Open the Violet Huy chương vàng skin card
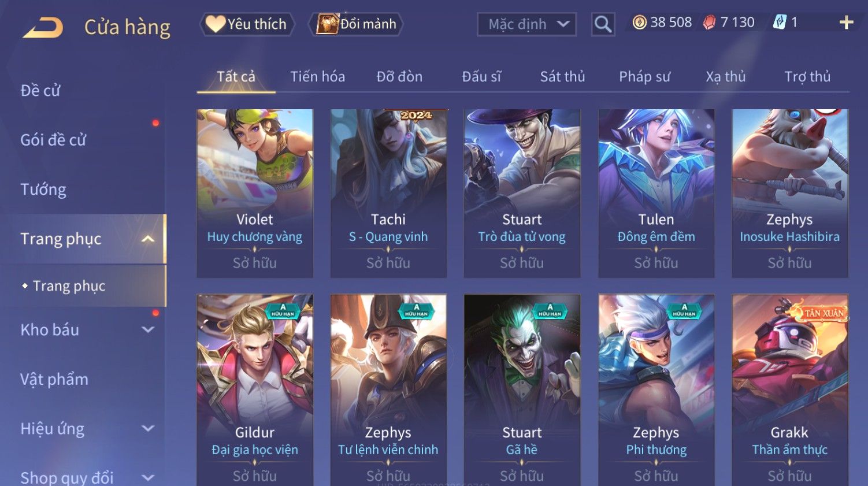868x486 pixels. (255, 193)
